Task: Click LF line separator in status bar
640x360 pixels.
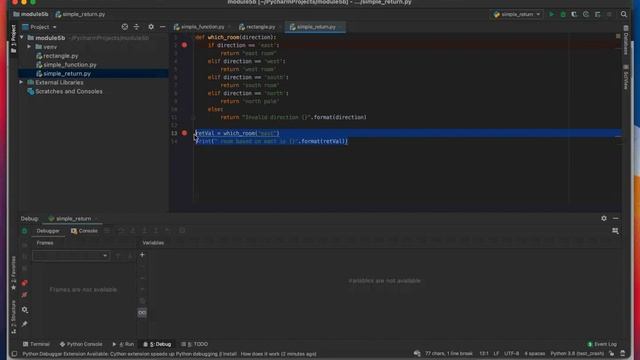Action: click(x=496, y=353)
